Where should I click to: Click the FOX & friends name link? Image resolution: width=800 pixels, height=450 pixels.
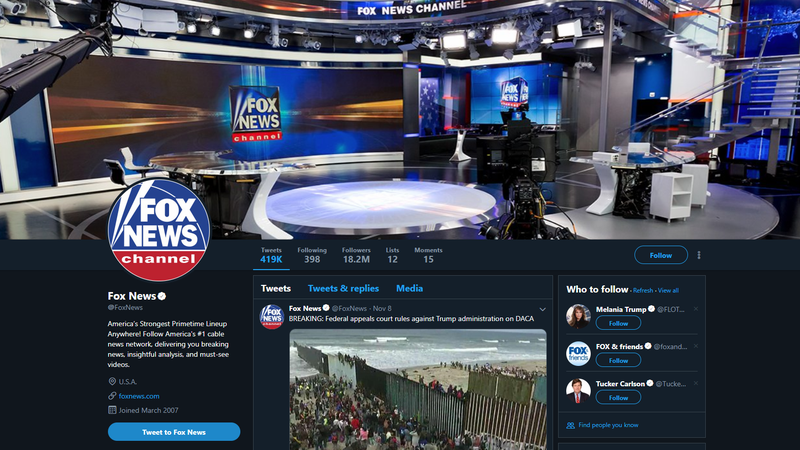619,346
